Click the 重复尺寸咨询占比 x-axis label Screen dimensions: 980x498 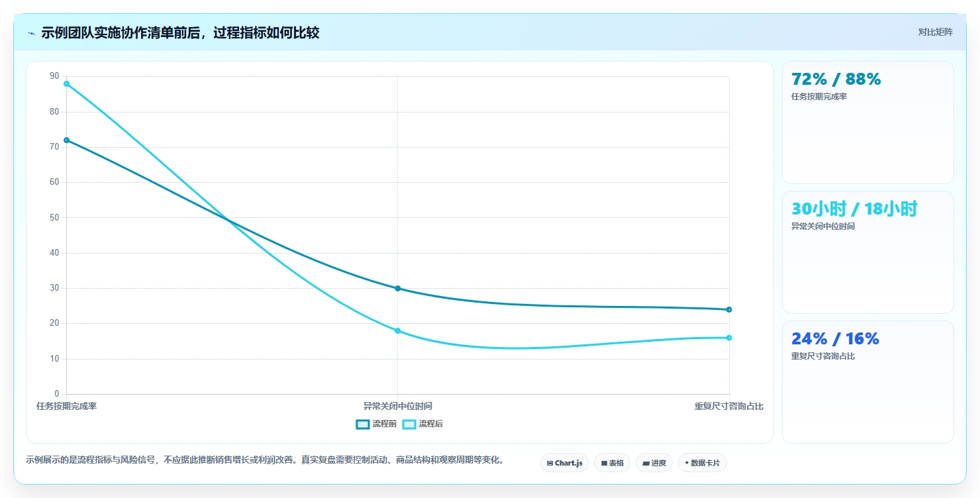(728, 406)
